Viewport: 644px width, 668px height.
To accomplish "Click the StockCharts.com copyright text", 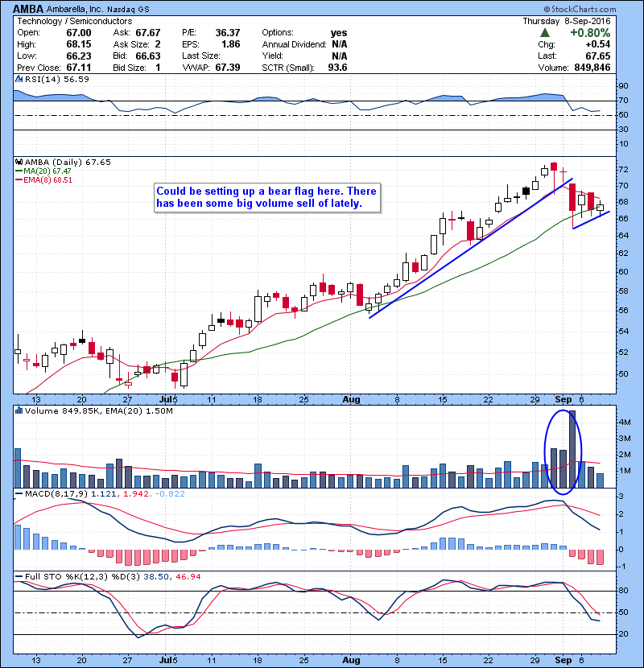I will coord(580,9).
